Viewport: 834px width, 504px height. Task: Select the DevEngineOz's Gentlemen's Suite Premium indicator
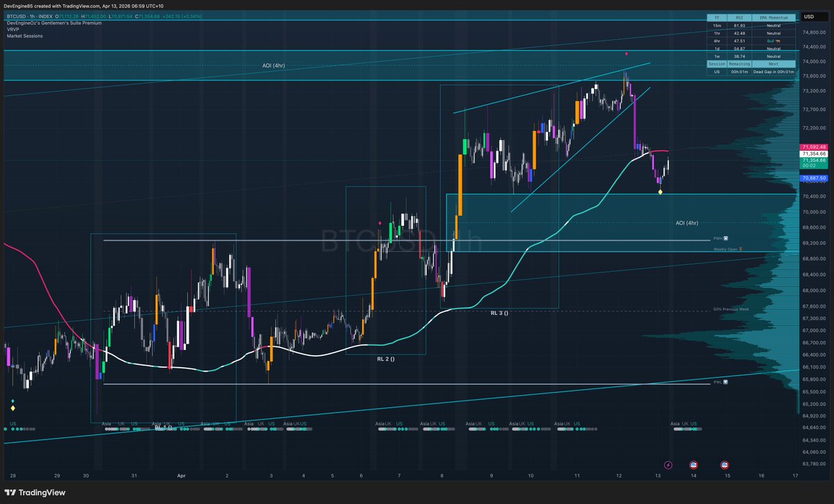[x=54, y=23]
